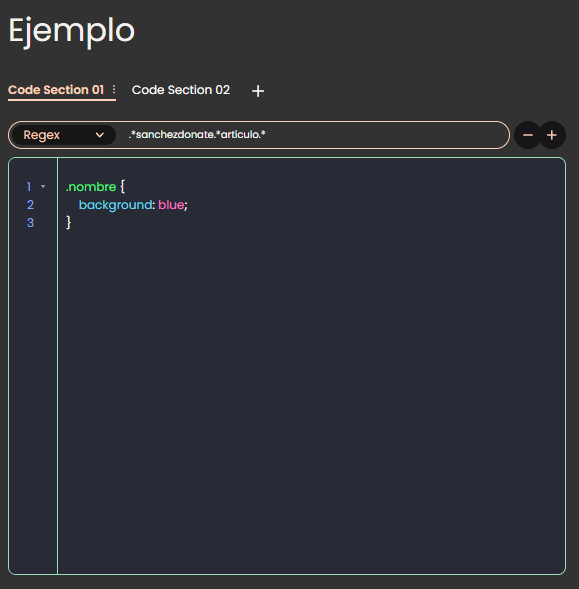Open the Regex match type dropdown
579x589 pixels.
click(63, 135)
